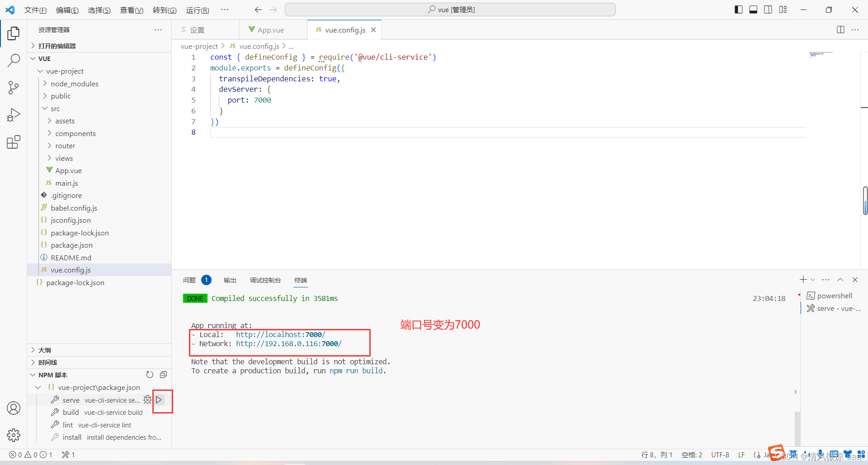The image size is (868, 465).
Task: Toggle secondary side bar visibility
Action: pyautogui.click(x=768, y=10)
